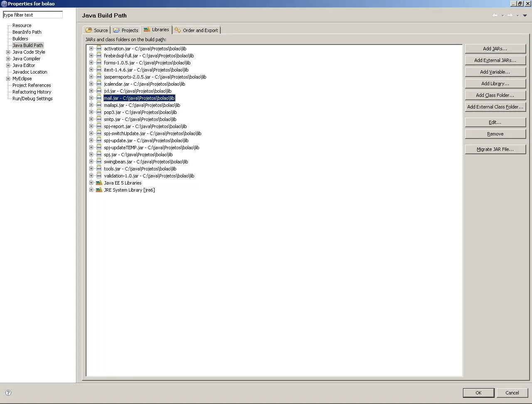This screenshot has width=532, height=404.
Task: Click the jar icon beside forms-1.0.5.jar
Action: [99, 63]
